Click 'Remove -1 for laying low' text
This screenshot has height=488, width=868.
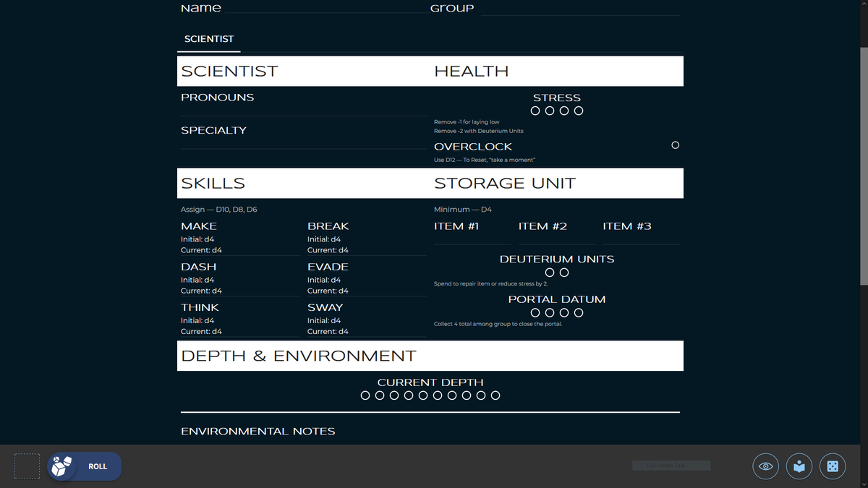point(467,122)
